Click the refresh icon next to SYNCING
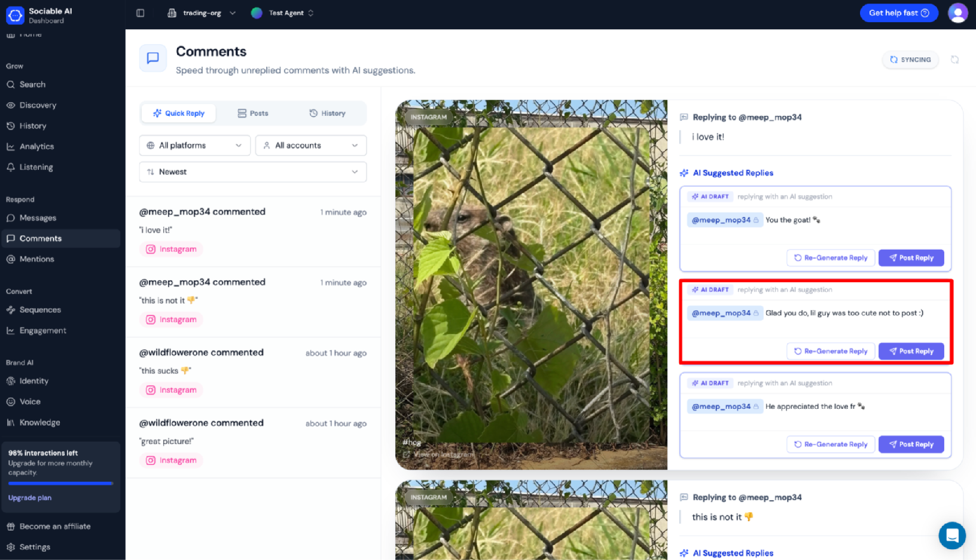 tap(954, 60)
